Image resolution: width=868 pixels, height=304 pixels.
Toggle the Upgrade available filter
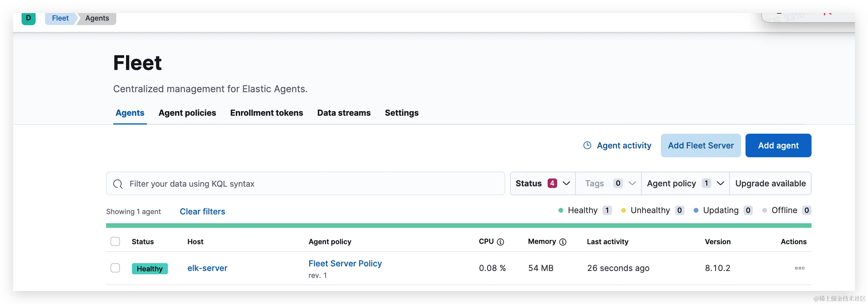[x=770, y=184]
